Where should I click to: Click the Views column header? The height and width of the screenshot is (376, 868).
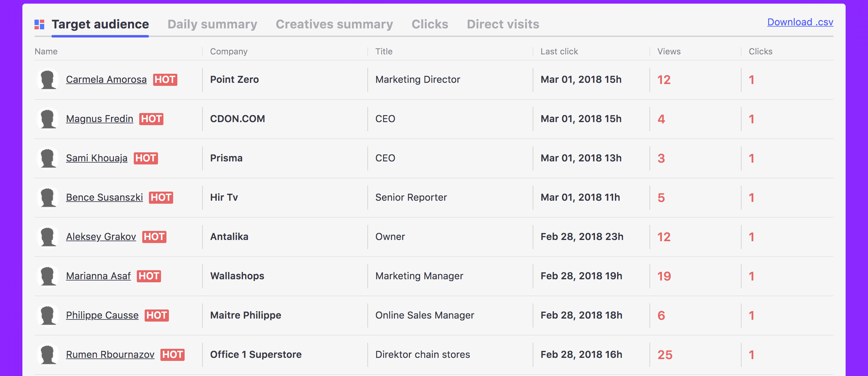[669, 51]
